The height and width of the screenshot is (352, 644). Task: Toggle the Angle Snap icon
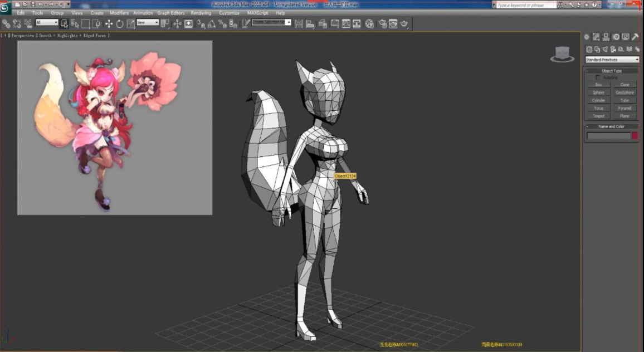pos(212,23)
